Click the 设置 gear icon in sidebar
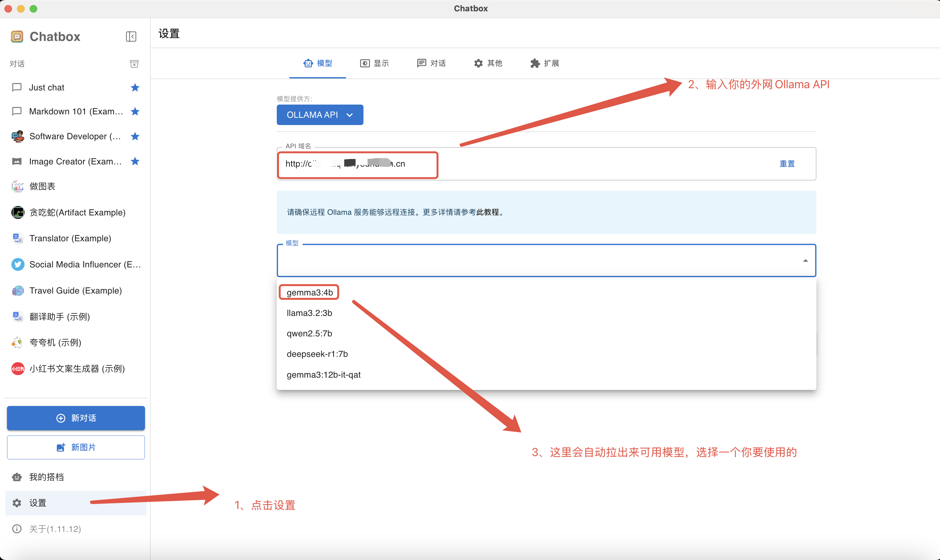The width and height of the screenshot is (940, 560). pos(17,503)
